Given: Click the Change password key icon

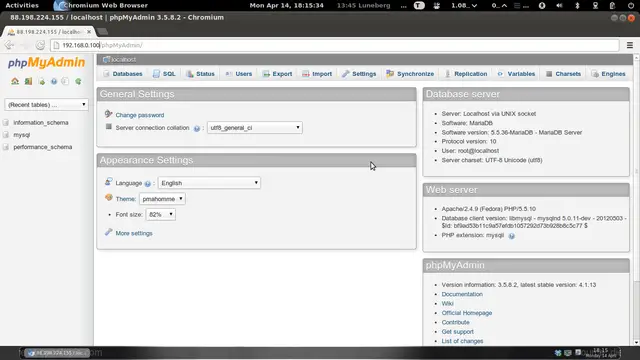Looking at the screenshot, I should (x=108, y=114).
